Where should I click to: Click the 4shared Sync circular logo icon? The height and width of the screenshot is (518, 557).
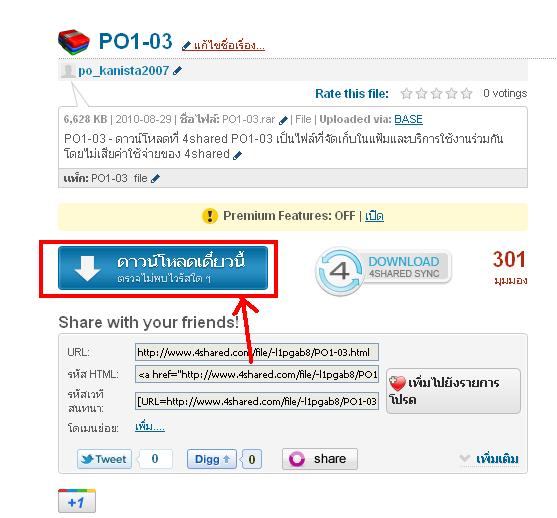340,271
